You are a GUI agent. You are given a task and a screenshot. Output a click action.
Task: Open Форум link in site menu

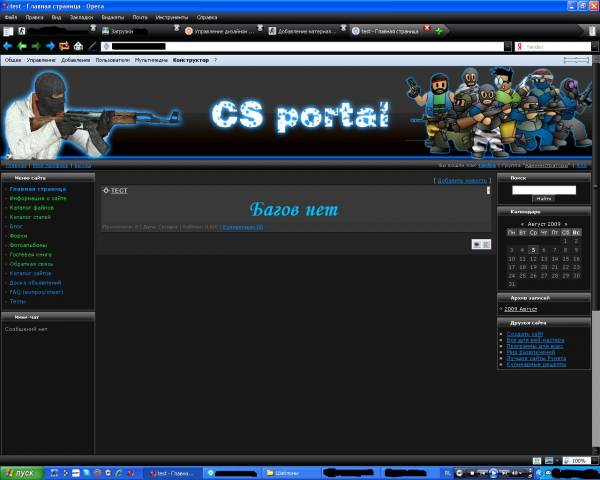(x=18, y=236)
